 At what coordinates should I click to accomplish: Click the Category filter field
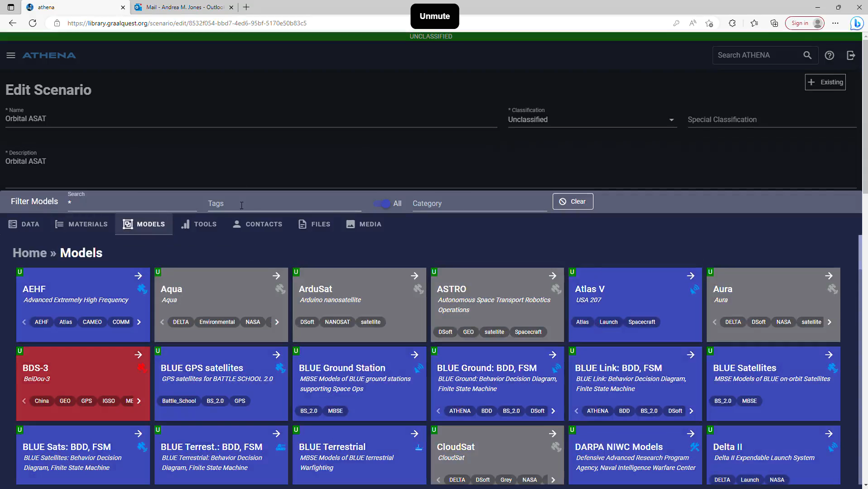pos(479,204)
